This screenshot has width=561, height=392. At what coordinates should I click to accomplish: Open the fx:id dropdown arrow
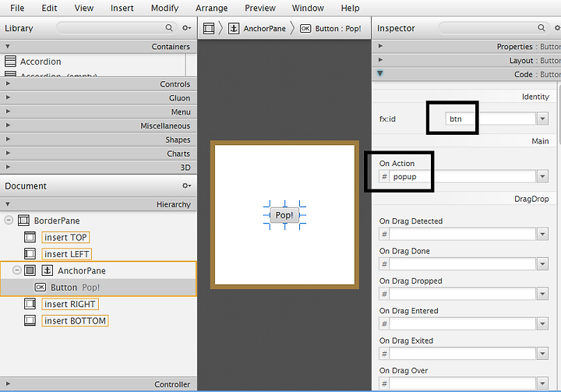(x=542, y=119)
